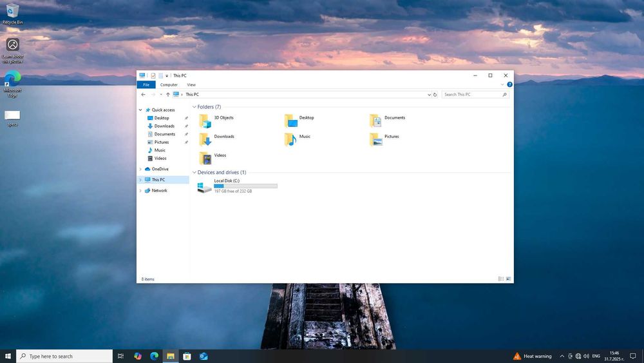Open the 3D Objects folder icon
The height and width of the screenshot is (363, 644).
tap(205, 121)
